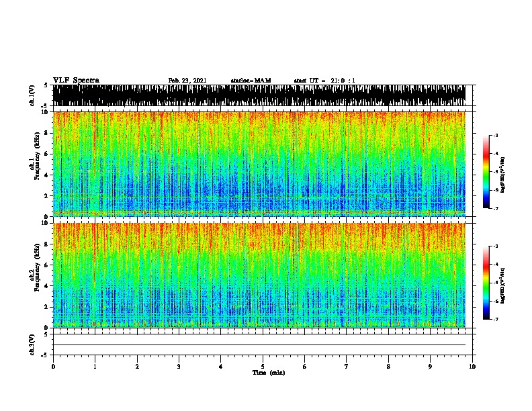The height and width of the screenshot is (411, 532).
Task: Click the "ch.3(V)" waveform axis label
Action: 32,345
